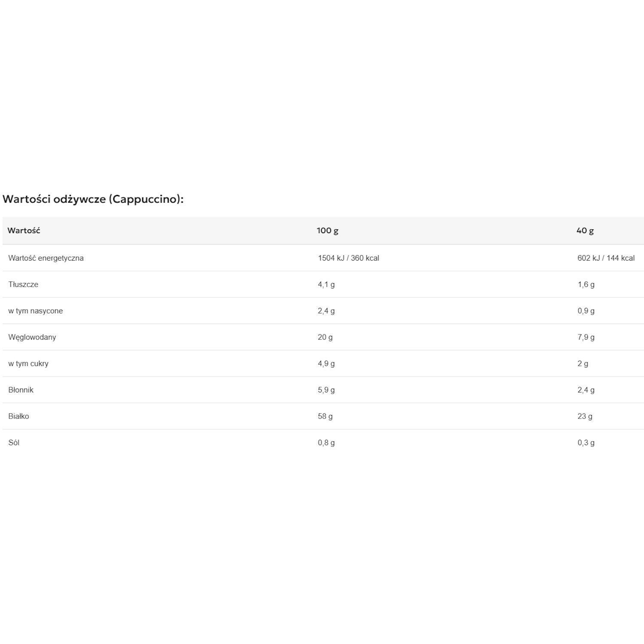Click the "1504 kJ / 360 kcal" value

[x=348, y=258]
